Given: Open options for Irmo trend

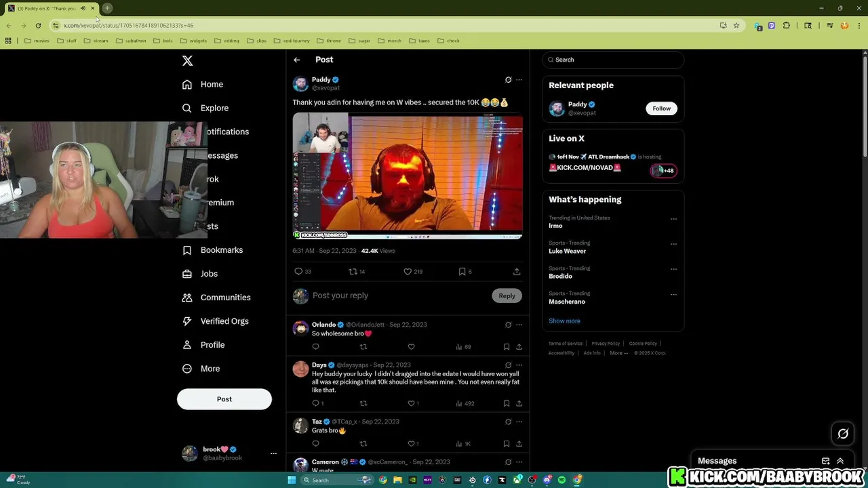Looking at the screenshot, I should 673,219.
